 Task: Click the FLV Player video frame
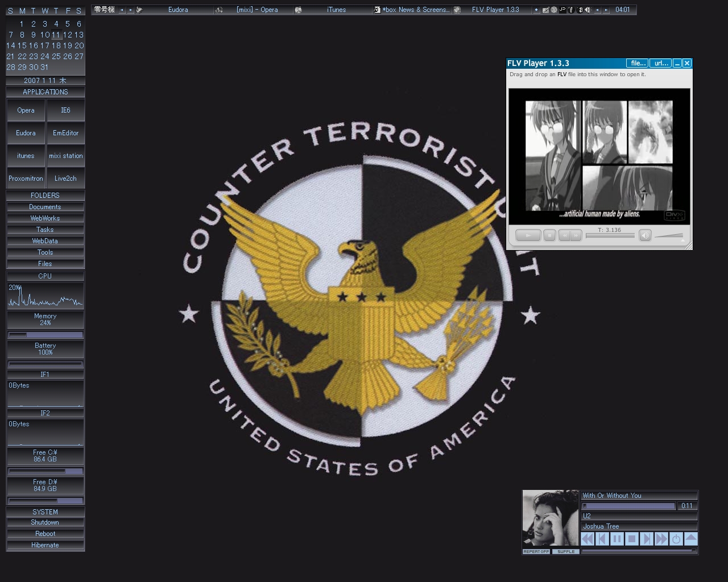tap(599, 156)
